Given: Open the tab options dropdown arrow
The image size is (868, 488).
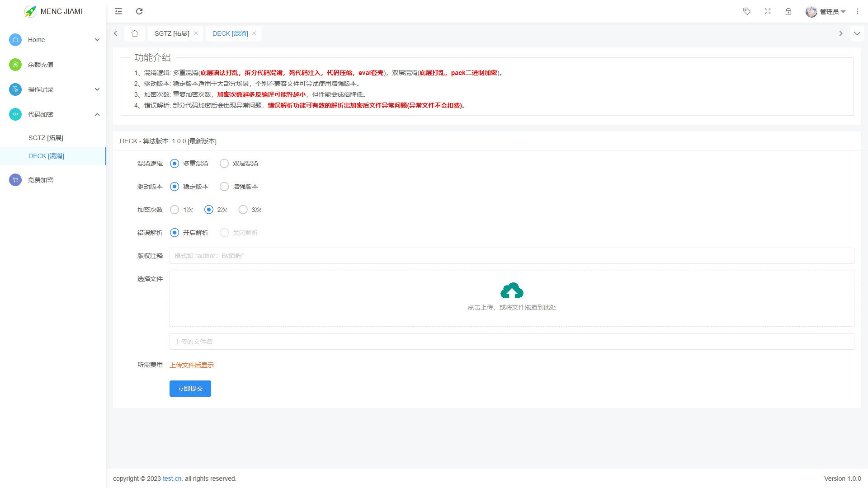Looking at the screenshot, I should pyautogui.click(x=857, y=33).
